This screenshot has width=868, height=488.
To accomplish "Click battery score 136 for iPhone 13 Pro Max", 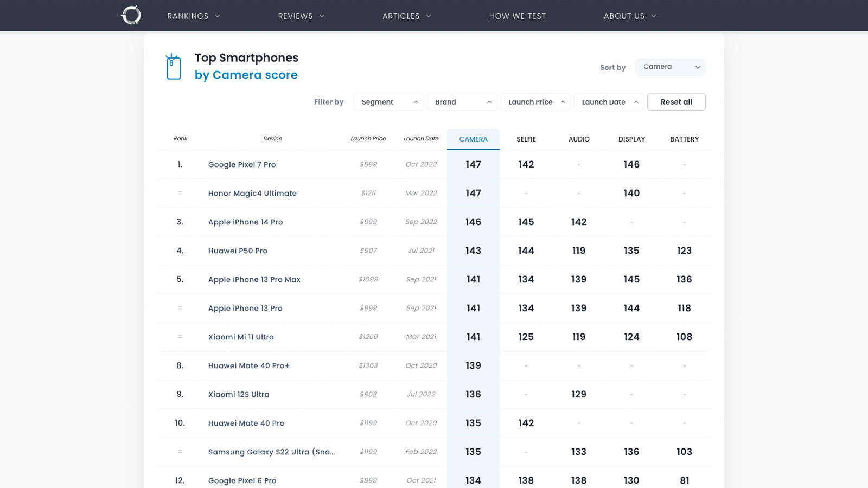I will point(685,280).
